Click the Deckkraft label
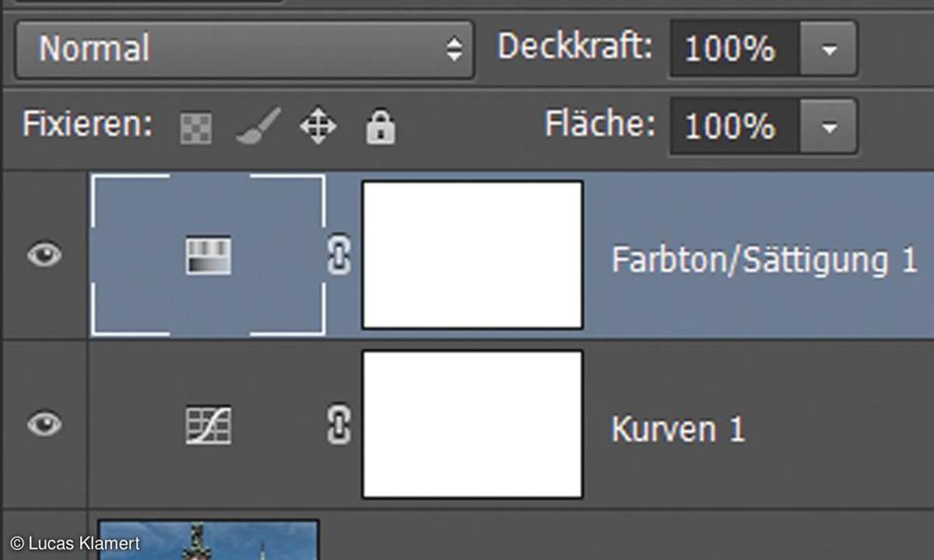This screenshot has height=560, width=934. click(574, 48)
